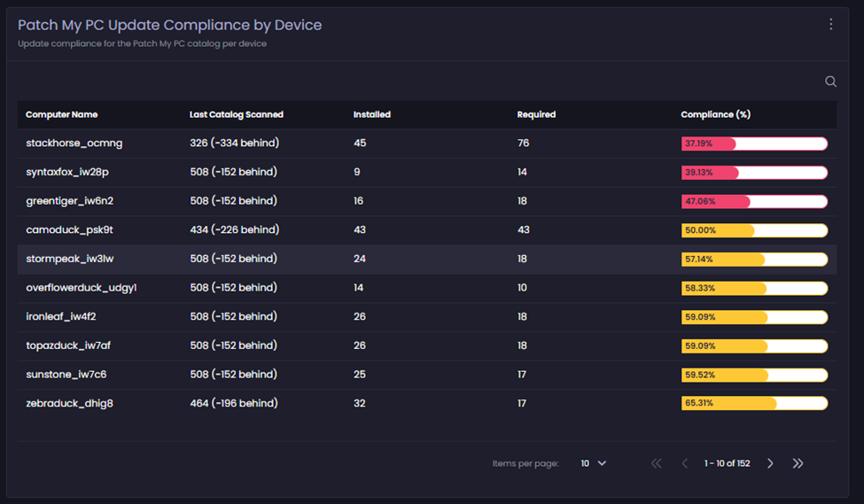Select the 58.33% compliance bar

click(754, 288)
